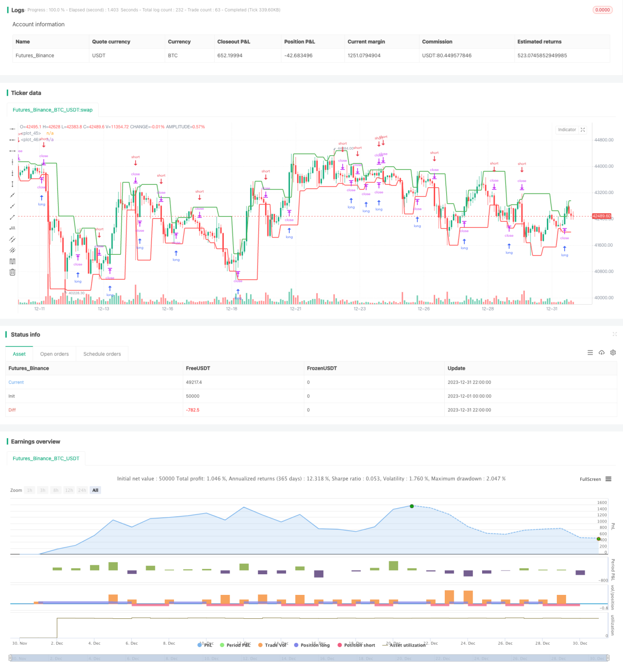
Task: Click the FreeUSDT value 49217.4
Action: tap(194, 382)
